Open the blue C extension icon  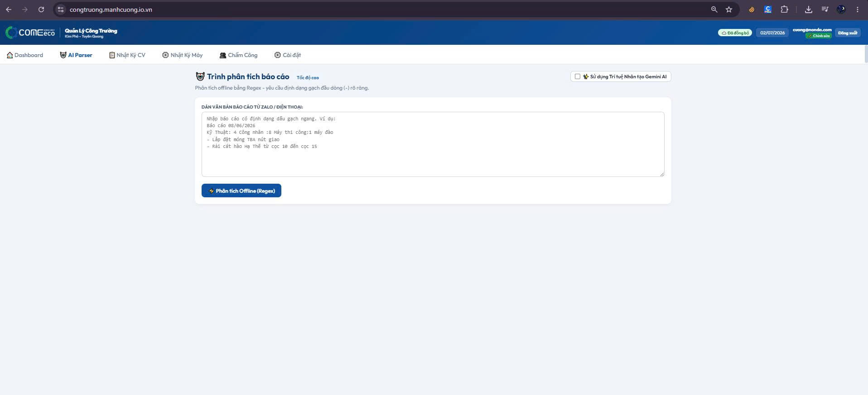[767, 10]
